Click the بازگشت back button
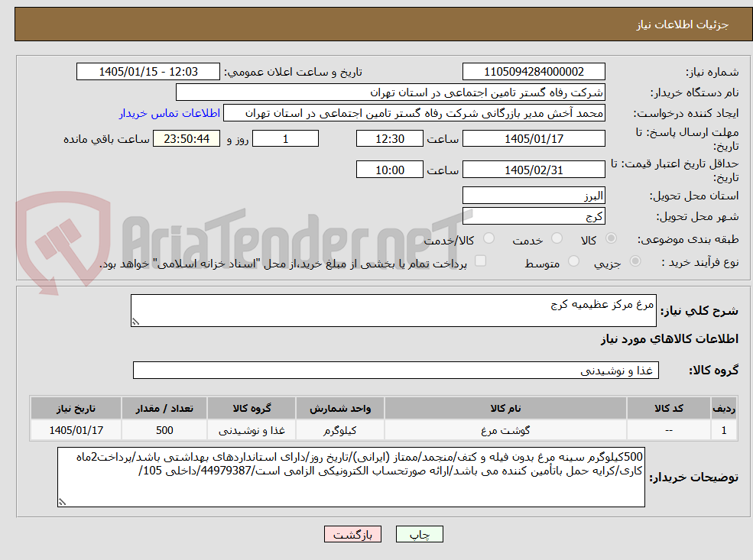 tap(352, 534)
